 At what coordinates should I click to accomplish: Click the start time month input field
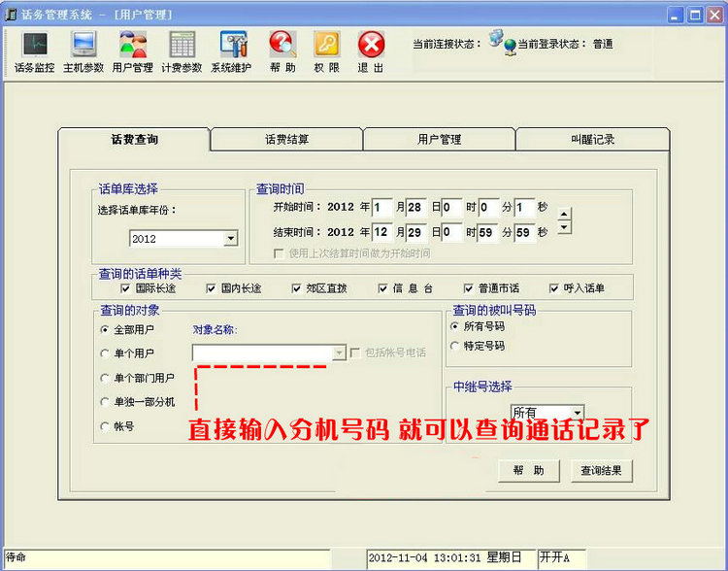[x=382, y=207]
